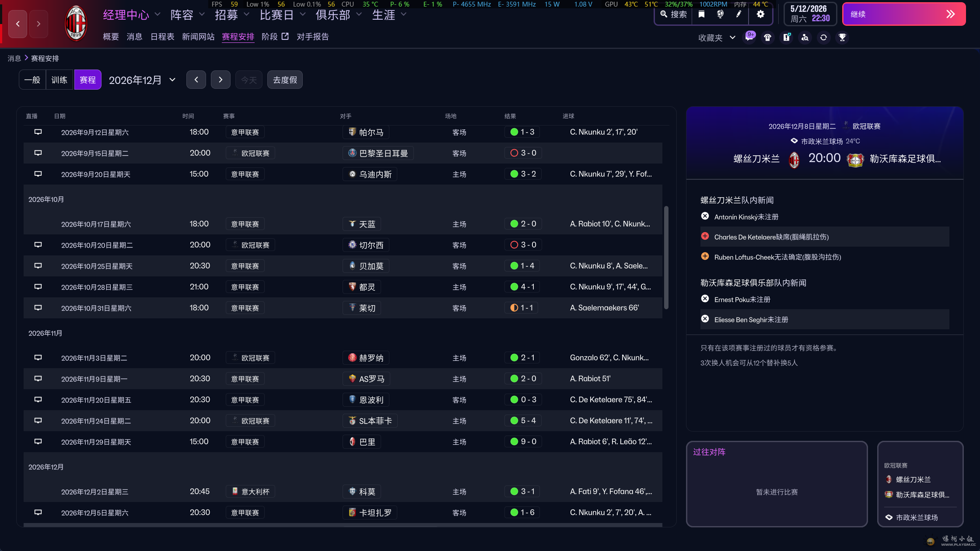Viewport: 980px width, 551px height.
Task: Switch to the 日程表 tab
Action: 162,37
